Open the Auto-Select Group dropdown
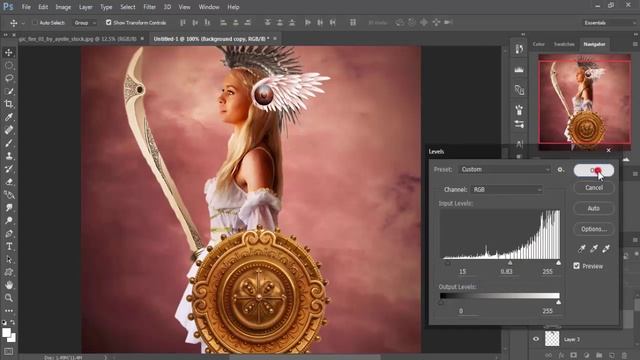 [x=85, y=22]
